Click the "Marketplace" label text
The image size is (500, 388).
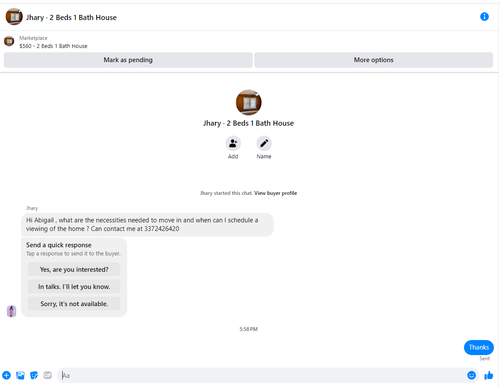point(33,38)
